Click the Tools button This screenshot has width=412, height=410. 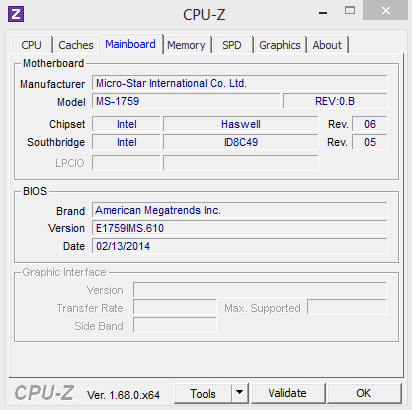(203, 393)
